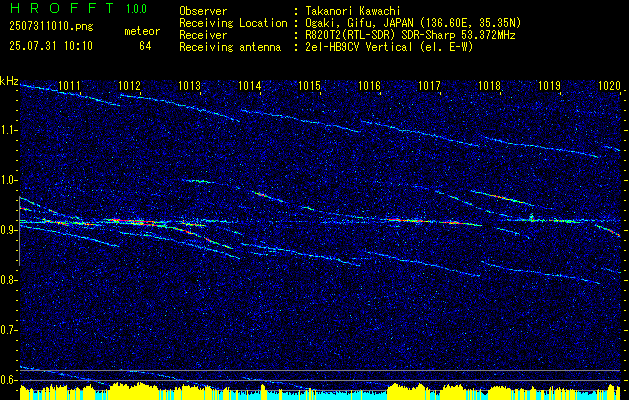This screenshot has height=400, width=629.
Task: Click the 0.7 frequency axis label
Action: pyautogui.click(x=9, y=330)
